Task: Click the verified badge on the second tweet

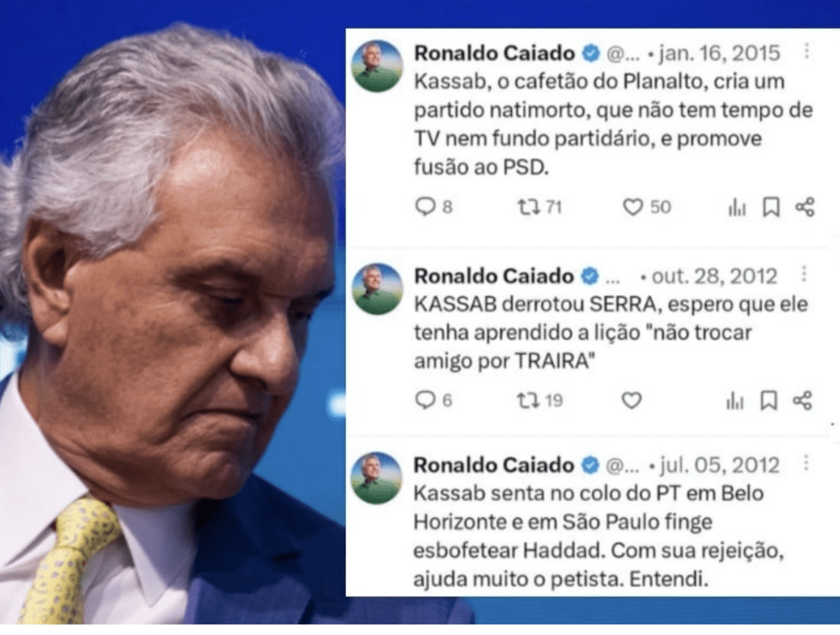Action: pyautogui.click(x=590, y=277)
